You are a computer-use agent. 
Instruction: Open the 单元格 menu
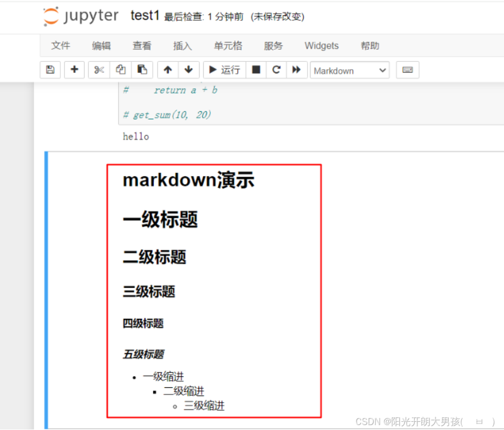click(x=228, y=46)
